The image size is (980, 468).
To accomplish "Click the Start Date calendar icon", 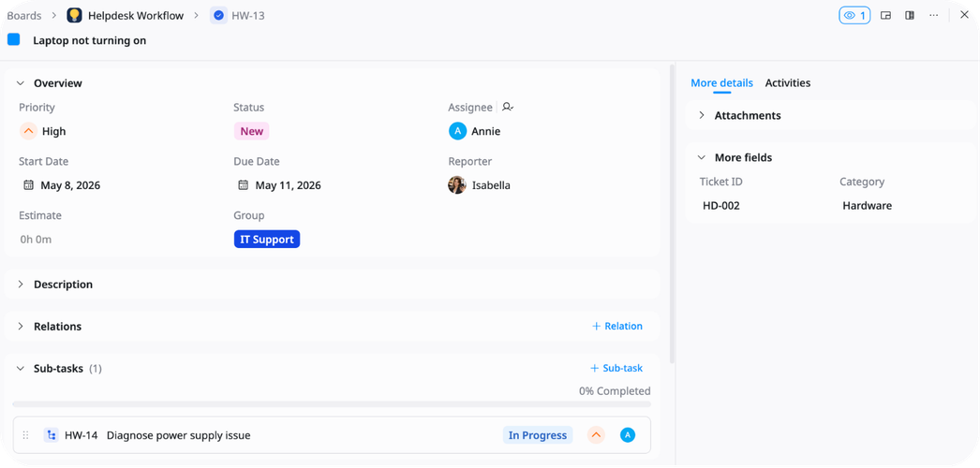I will (x=28, y=185).
